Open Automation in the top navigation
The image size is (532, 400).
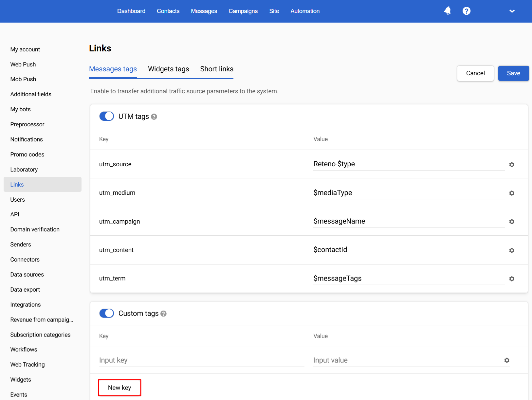pyautogui.click(x=305, y=11)
